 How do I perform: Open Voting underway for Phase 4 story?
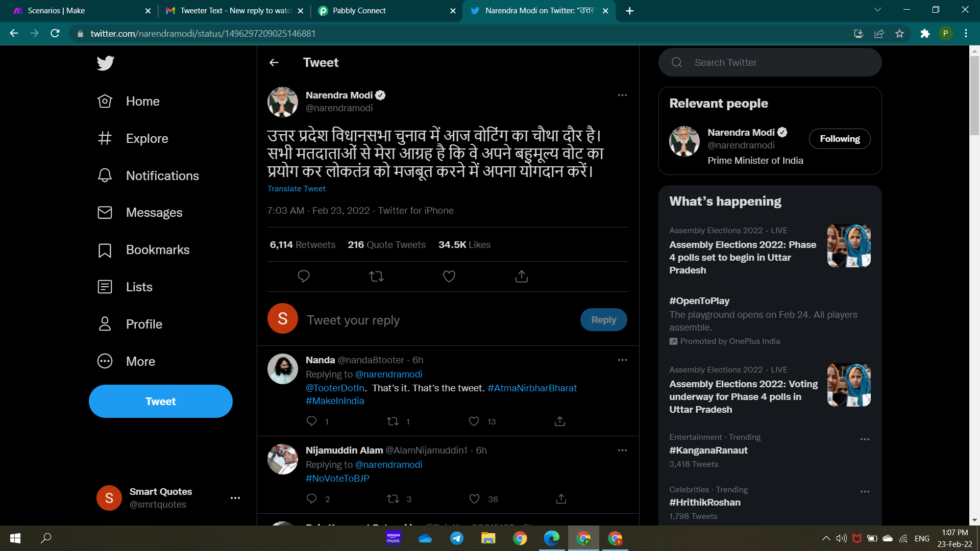coord(770,390)
